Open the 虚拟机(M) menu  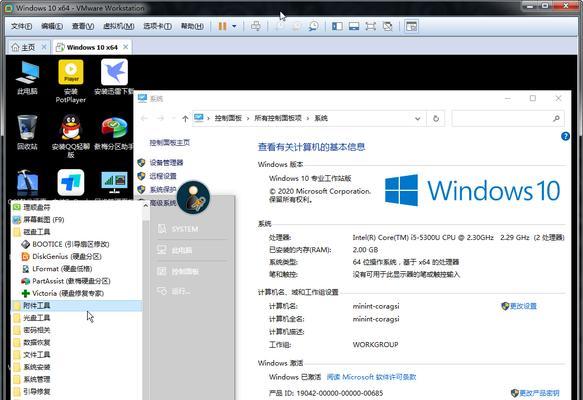(x=119, y=26)
